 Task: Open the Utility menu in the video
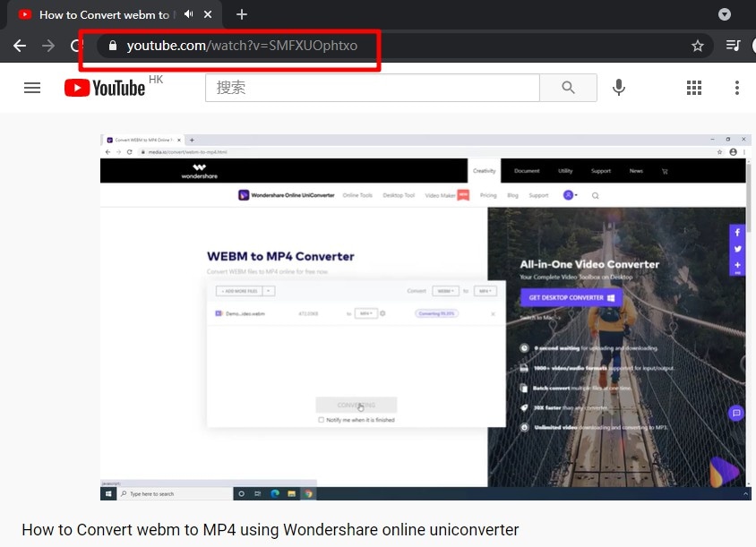coord(565,171)
